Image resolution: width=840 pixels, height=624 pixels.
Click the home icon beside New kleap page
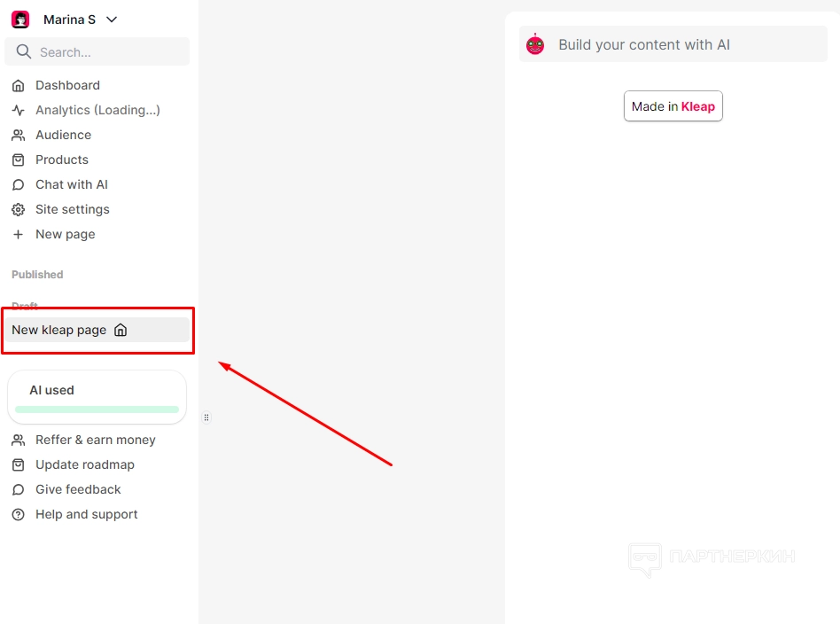(121, 330)
